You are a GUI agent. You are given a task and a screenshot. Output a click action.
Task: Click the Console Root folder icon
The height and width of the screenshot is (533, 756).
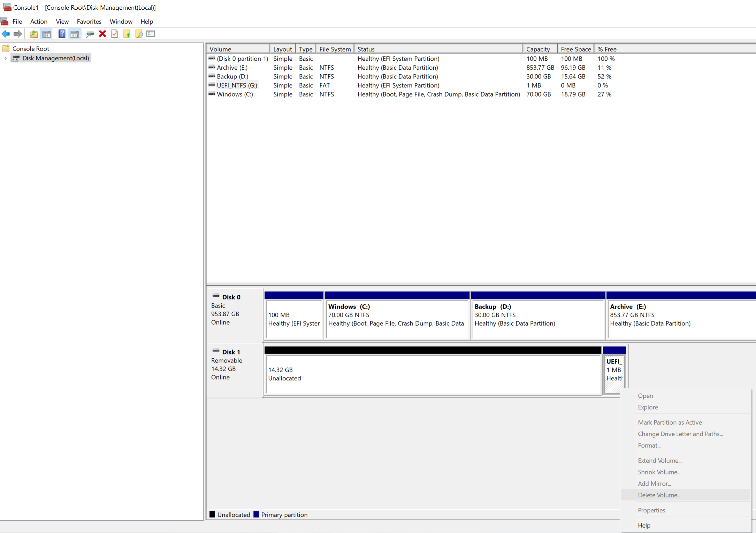click(6, 48)
